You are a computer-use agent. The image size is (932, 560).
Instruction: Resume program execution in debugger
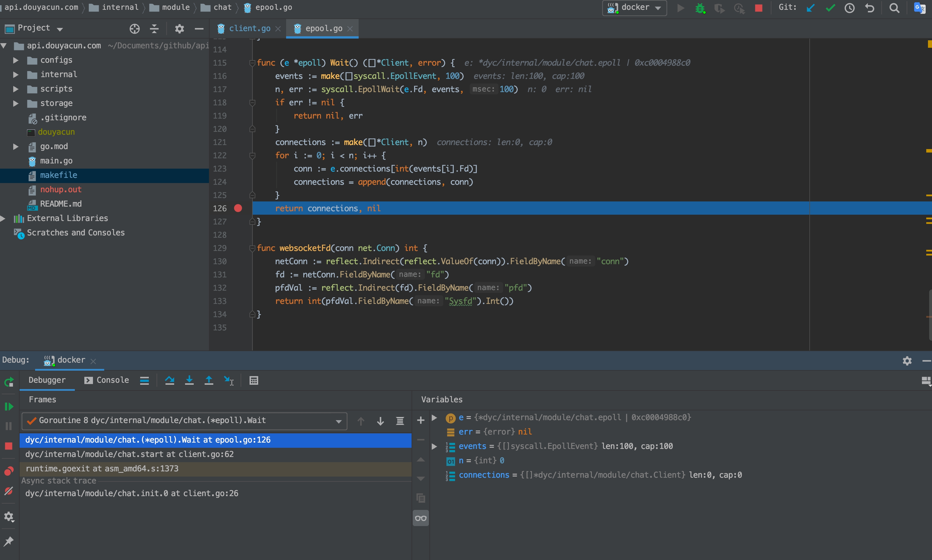8,406
